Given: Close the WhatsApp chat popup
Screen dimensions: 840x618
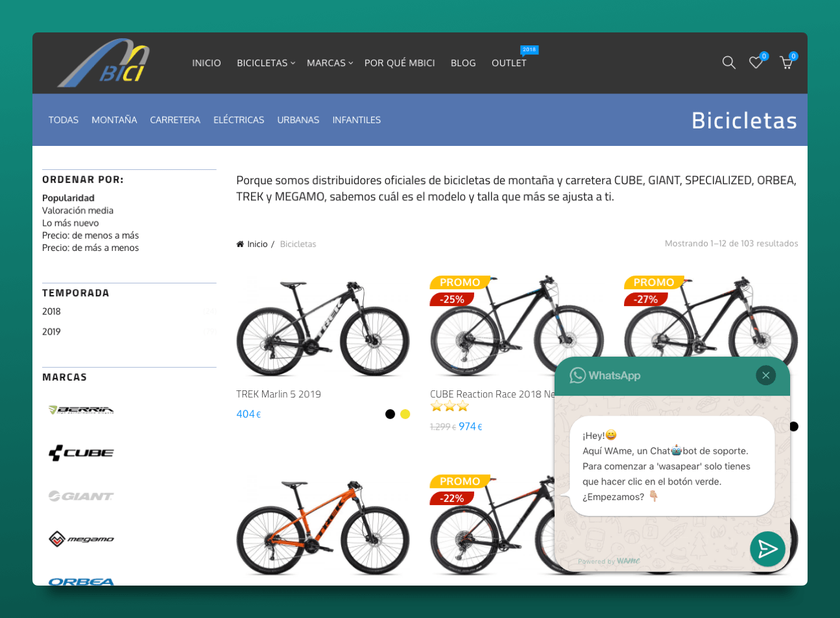Looking at the screenshot, I should [765, 375].
